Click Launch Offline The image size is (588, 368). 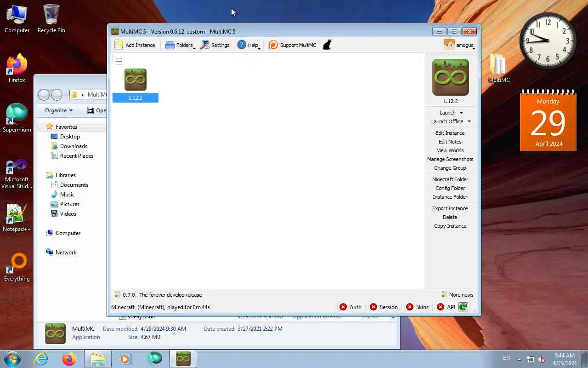click(x=447, y=121)
